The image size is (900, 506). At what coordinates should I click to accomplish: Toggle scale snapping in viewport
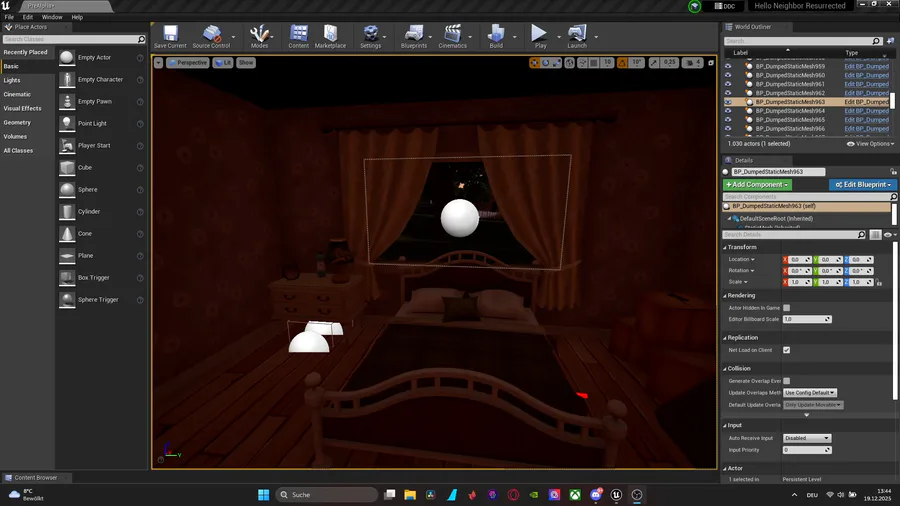point(654,63)
